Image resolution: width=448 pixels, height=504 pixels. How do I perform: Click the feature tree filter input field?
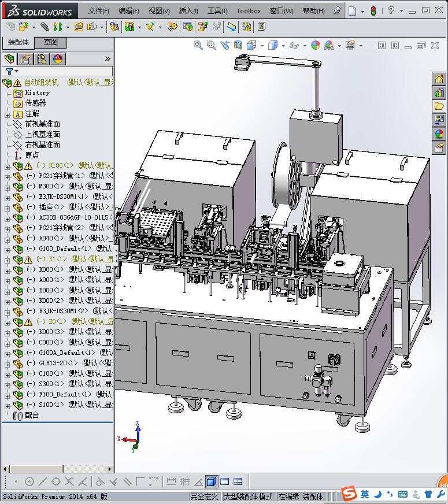[66, 71]
